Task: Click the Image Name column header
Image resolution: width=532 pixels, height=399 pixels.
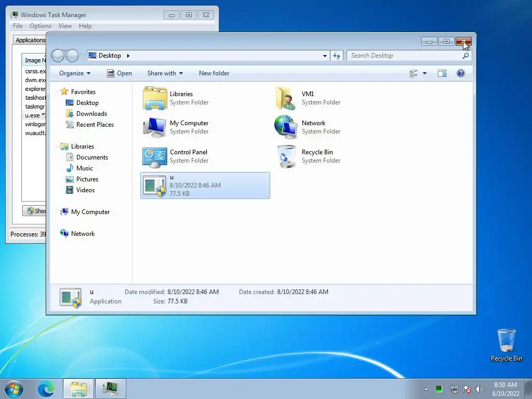Action: (34, 60)
